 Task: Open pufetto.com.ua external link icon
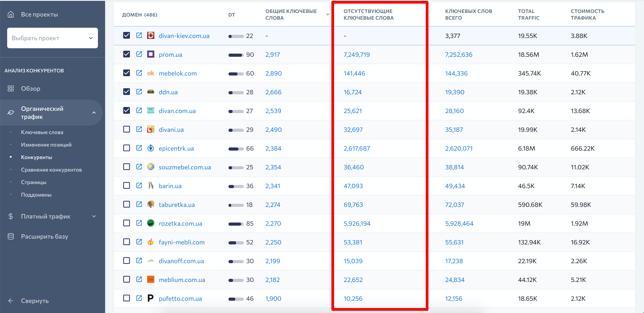(139, 298)
